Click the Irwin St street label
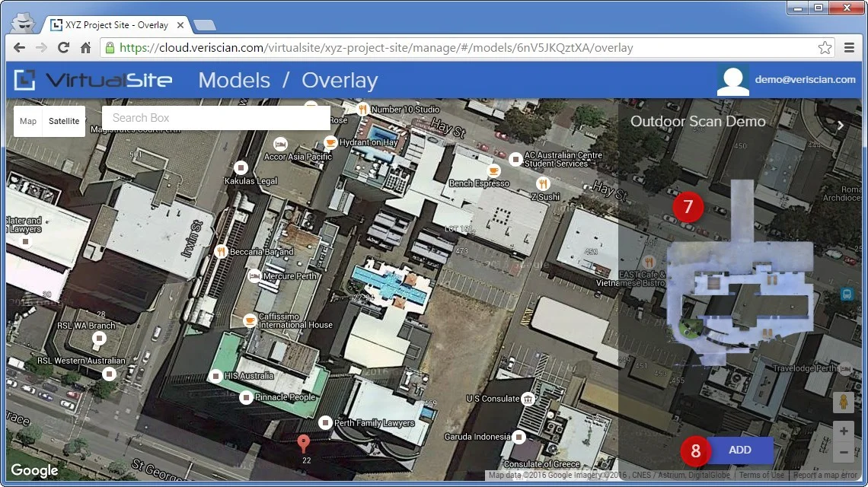 click(193, 238)
